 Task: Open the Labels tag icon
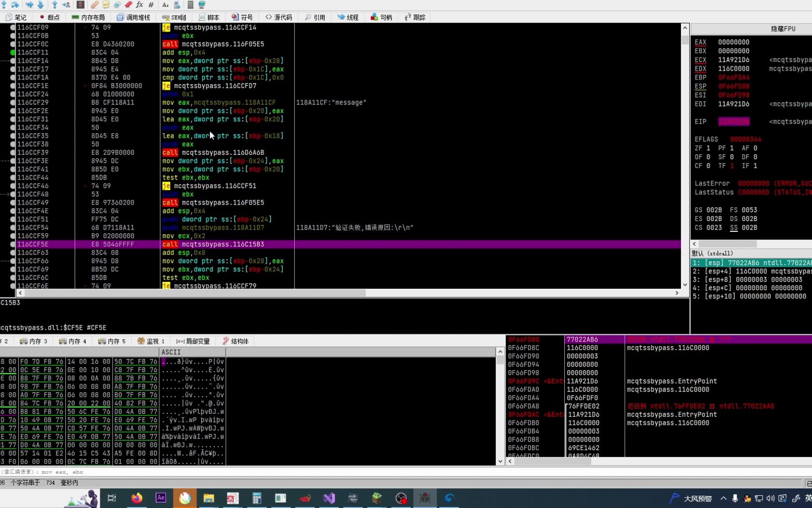click(x=117, y=5)
